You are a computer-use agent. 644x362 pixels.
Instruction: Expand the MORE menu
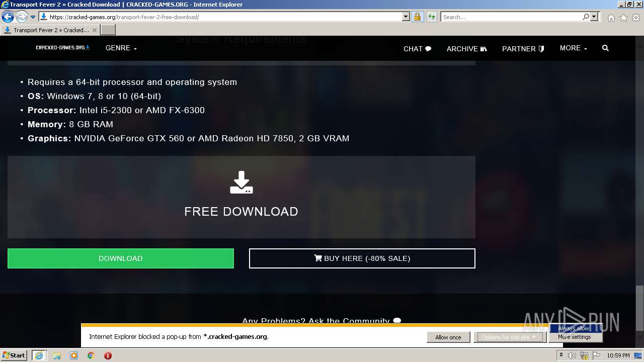pyautogui.click(x=574, y=48)
